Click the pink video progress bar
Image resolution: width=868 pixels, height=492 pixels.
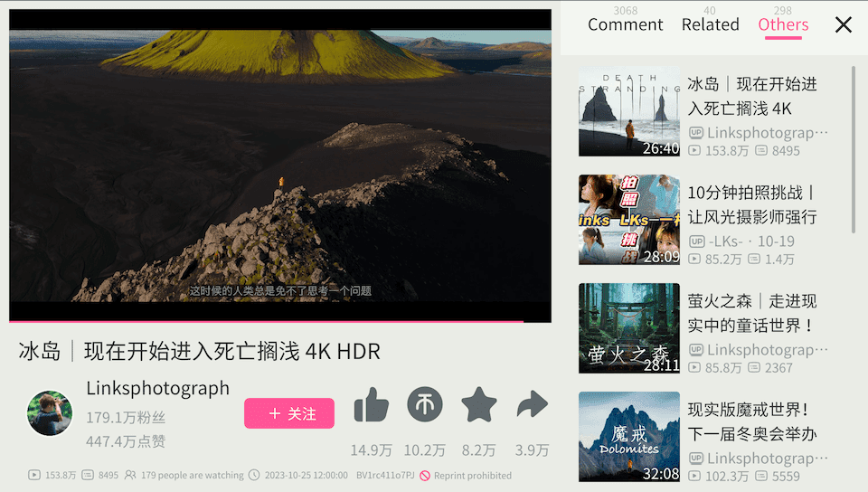pyautogui.click(x=267, y=321)
